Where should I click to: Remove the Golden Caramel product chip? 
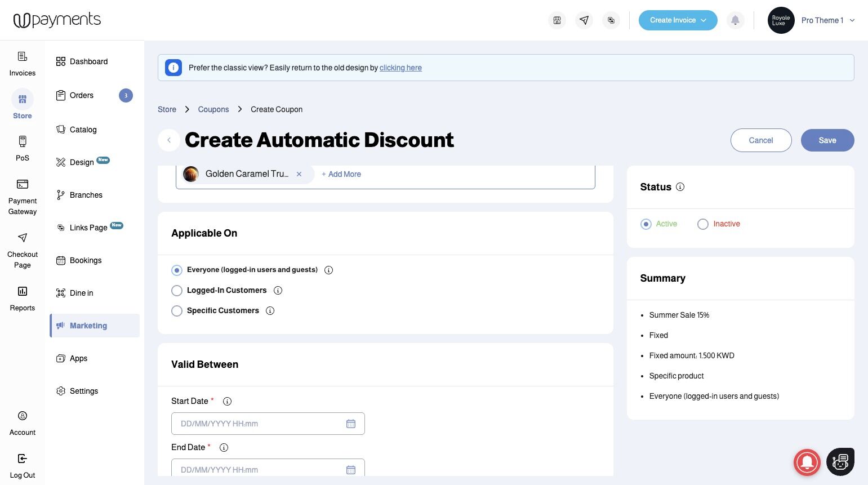299,174
